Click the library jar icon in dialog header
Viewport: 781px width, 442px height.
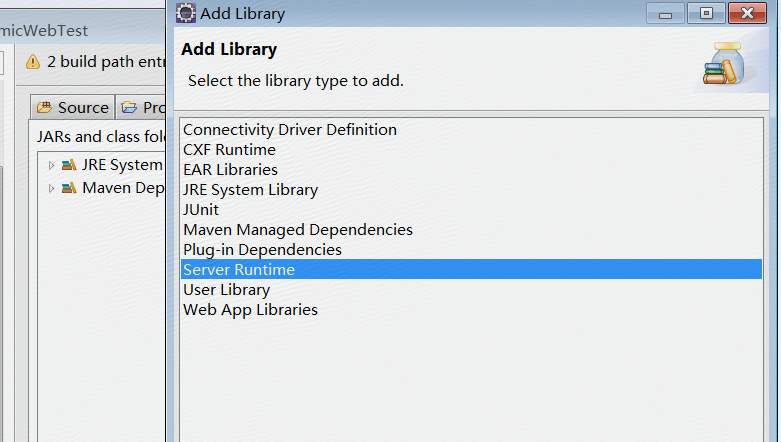pyautogui.click(x=724, y=64)
